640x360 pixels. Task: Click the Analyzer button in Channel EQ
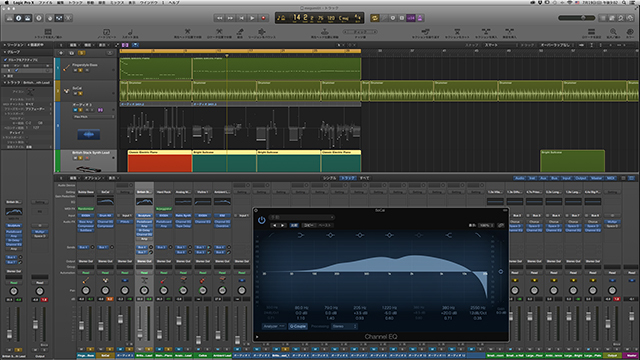click(x=274, y=326)
